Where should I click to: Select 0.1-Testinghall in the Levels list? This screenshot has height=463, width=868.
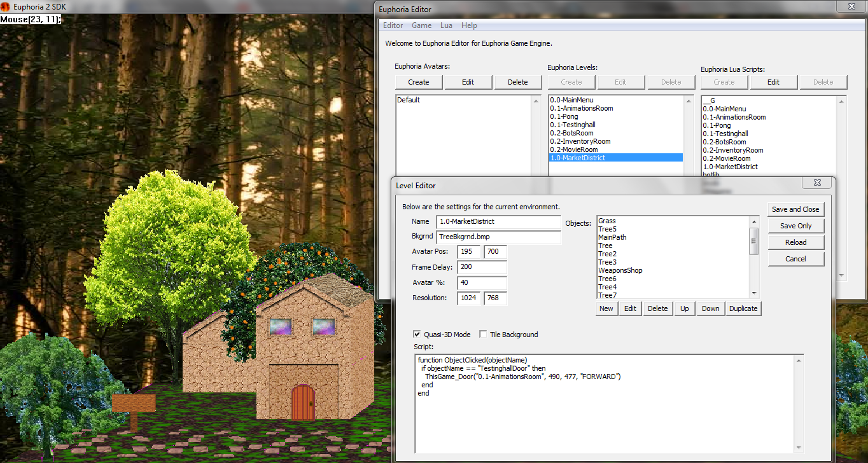[616, 125]
